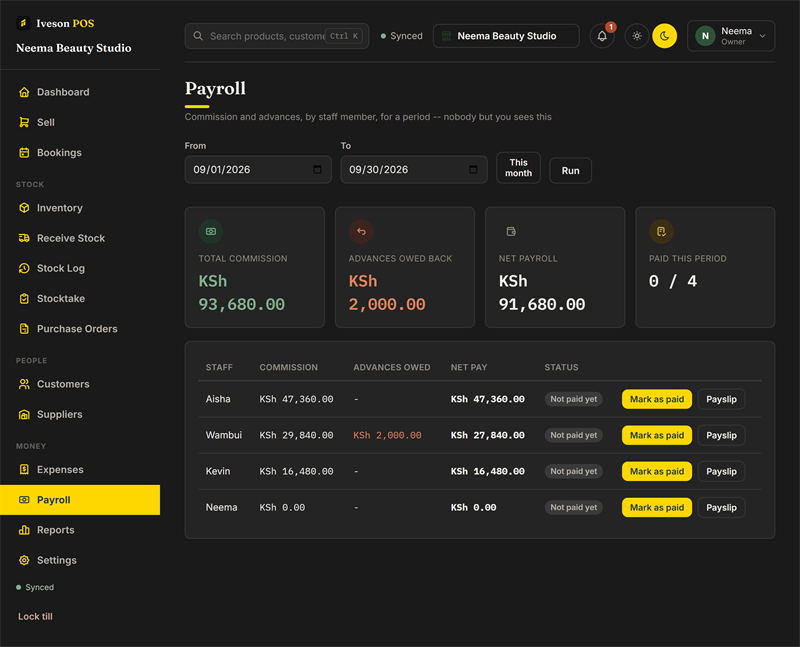Open the Neema Beauty Studio branch selector
Image resolution: width=800 pixels, height=647 pixels.
[x=506, y=36]
